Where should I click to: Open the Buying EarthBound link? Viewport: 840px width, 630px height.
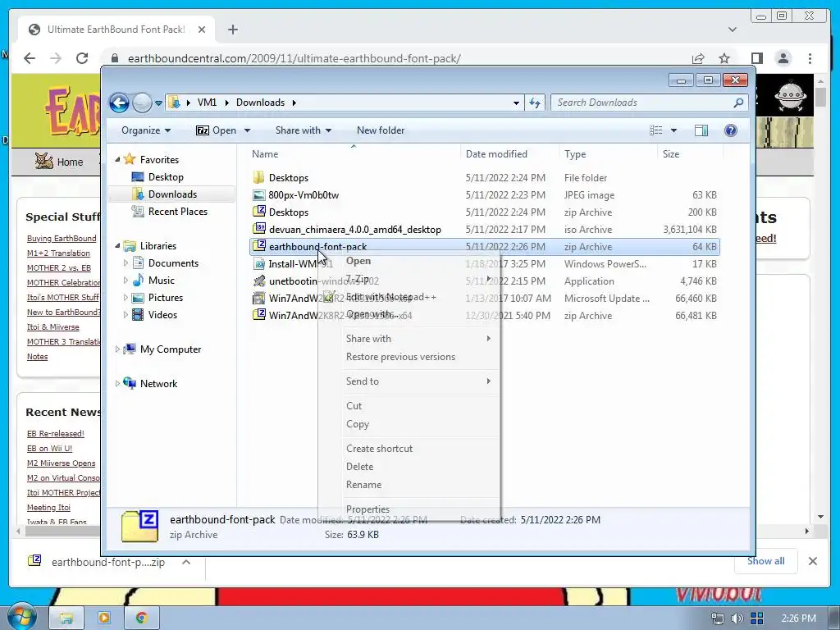[x=62, y=239]
